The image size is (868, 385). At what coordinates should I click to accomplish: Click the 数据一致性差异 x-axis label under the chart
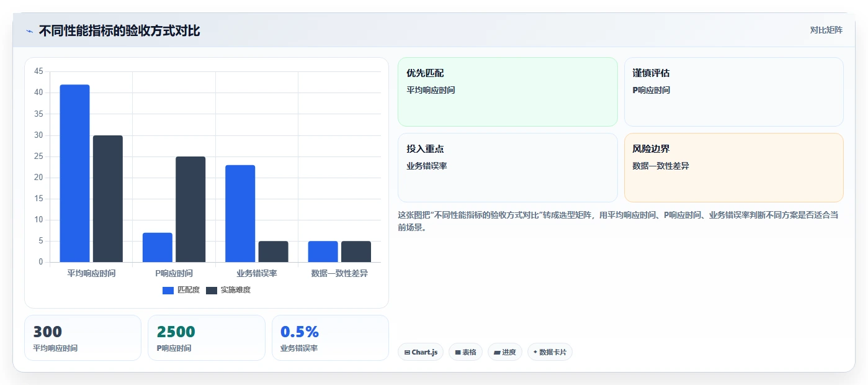(x=339, y=273)
